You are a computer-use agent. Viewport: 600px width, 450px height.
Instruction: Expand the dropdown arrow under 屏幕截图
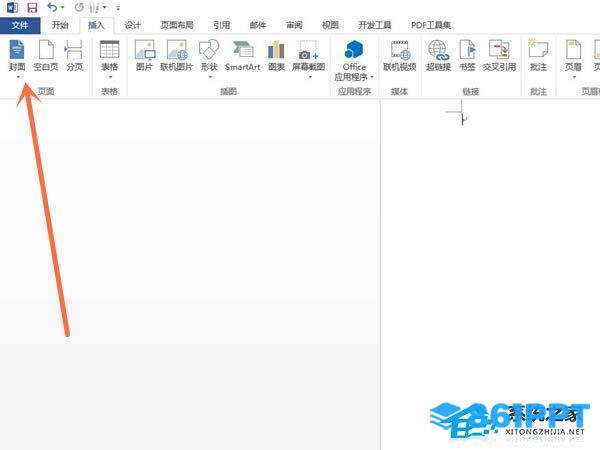pyautogui.click(x=310, y=77)
